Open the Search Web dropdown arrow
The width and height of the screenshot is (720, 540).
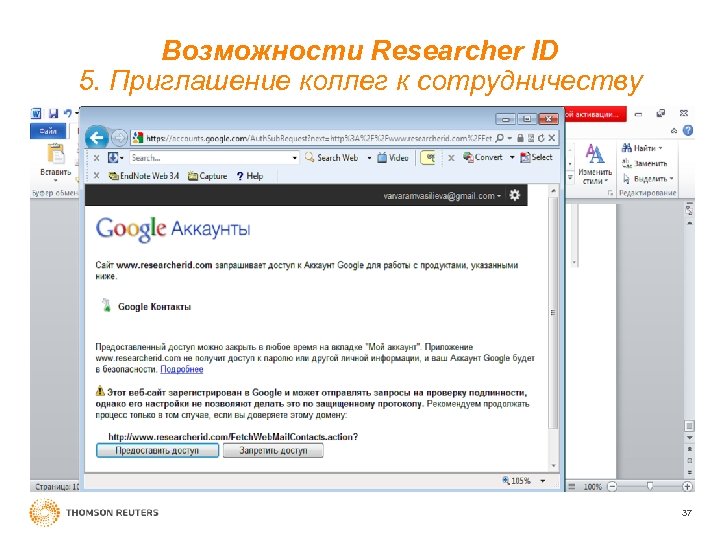[369, 158]
